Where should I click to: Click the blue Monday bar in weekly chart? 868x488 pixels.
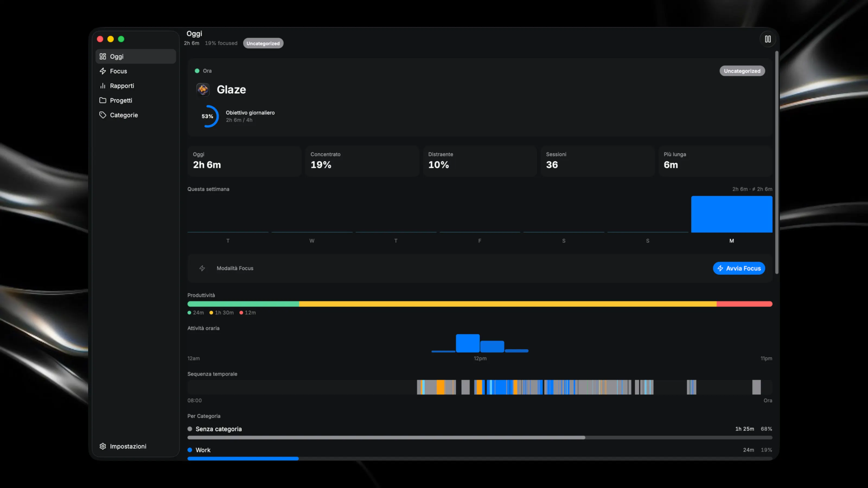(x=732, y=214)
